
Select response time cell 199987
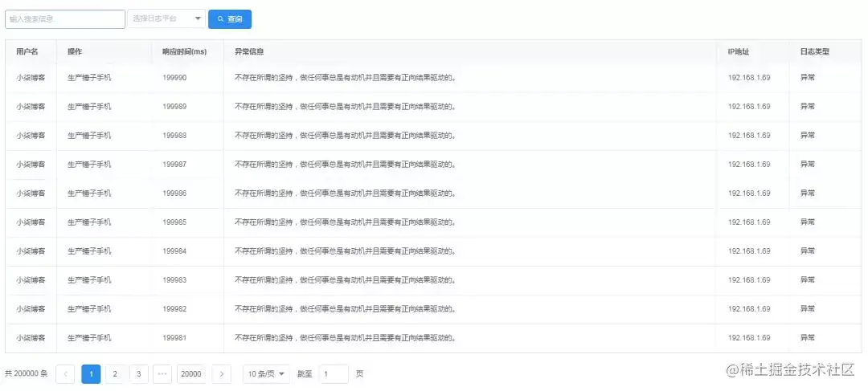point(174,165)
